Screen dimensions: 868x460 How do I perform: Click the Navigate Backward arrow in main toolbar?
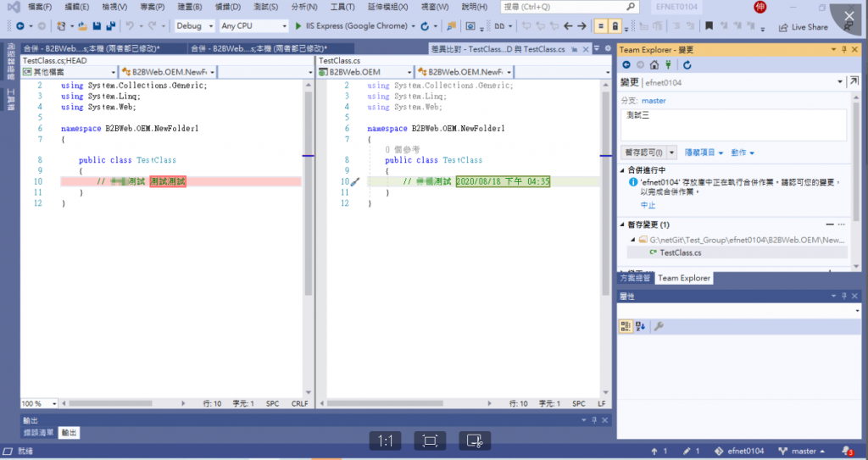tap(20, 26)
